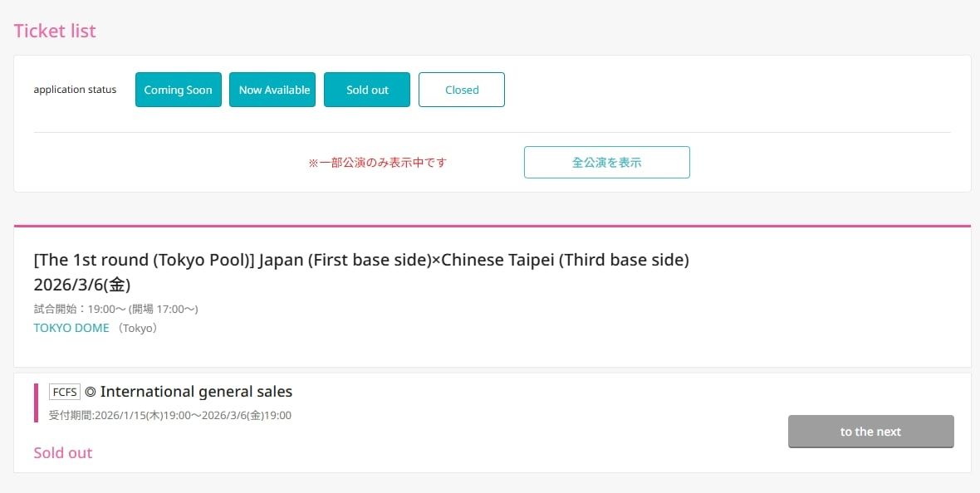This screenshot has height=493, width=980.
Task: Click the Ticket list heading
Action: pos(55,31)
